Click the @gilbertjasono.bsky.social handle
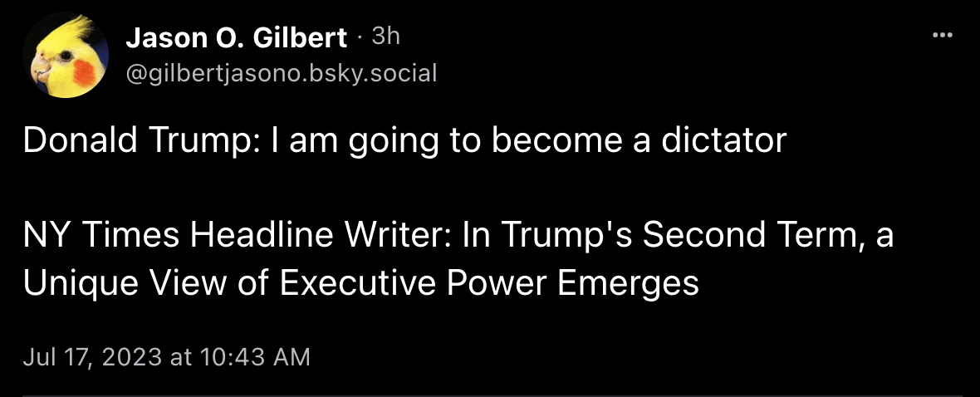 pos(281,74)
